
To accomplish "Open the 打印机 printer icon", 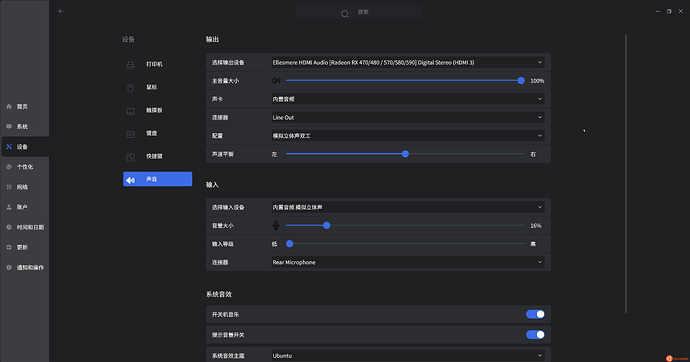I will pyautogui.click(x=130, y=65).
